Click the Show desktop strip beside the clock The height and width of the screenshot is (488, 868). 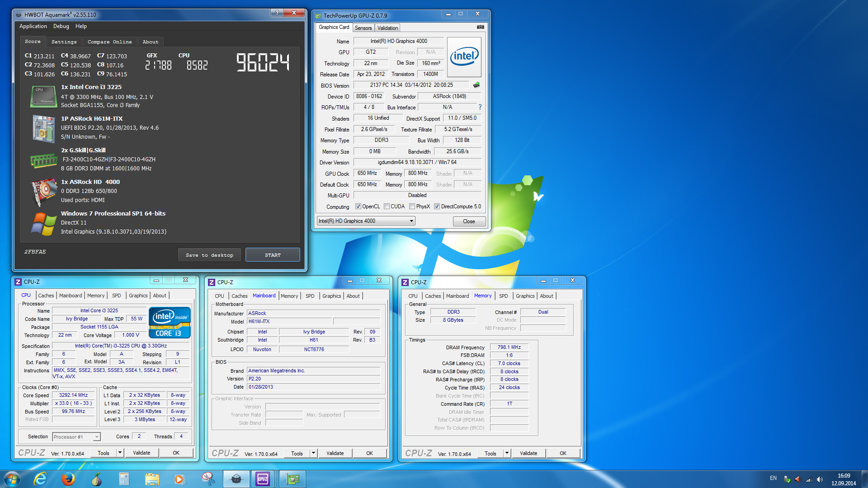point(864,479)
